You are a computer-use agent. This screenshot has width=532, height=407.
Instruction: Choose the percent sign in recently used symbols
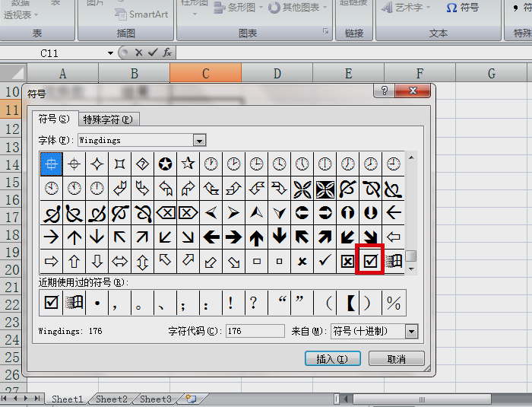pyautogui.click(x=393, y=302)
